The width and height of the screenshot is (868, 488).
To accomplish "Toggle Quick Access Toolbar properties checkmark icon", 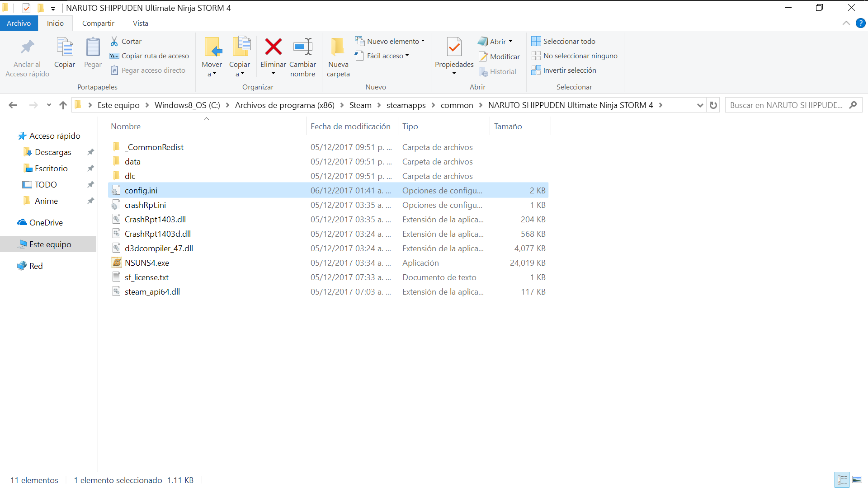I will [x=26, y=8].
